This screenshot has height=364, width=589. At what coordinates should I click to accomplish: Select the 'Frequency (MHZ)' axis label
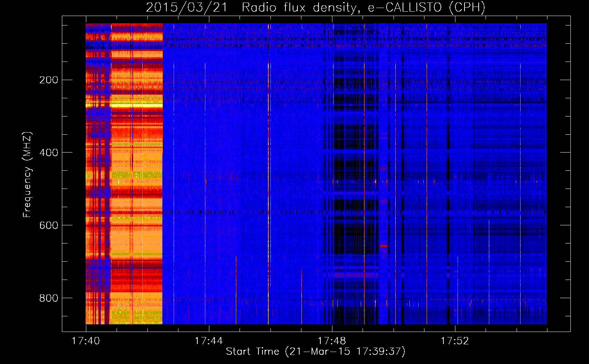pos(27,175)
